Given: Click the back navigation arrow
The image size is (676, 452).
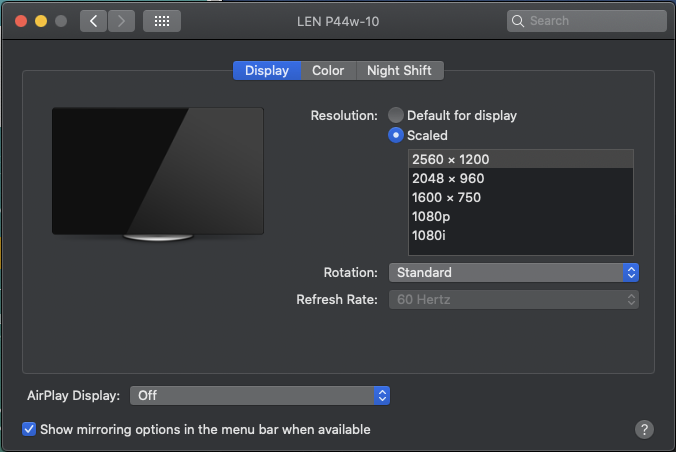Looking at the screenshot, I should tap(93, 20).
